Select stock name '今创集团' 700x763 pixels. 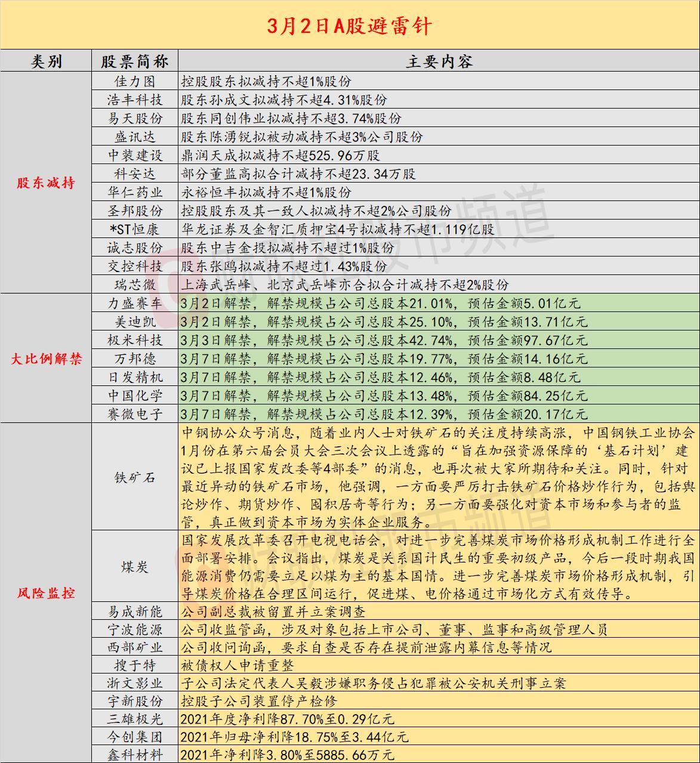(135, 737)
